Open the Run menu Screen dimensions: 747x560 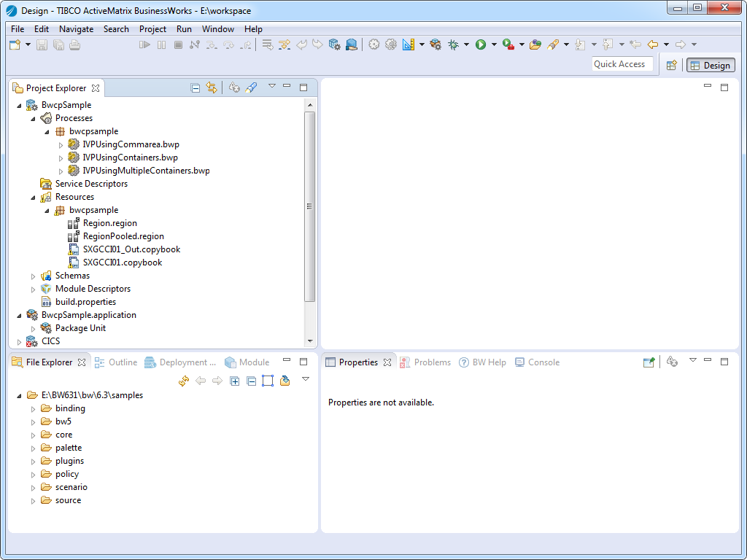[184, 29]
